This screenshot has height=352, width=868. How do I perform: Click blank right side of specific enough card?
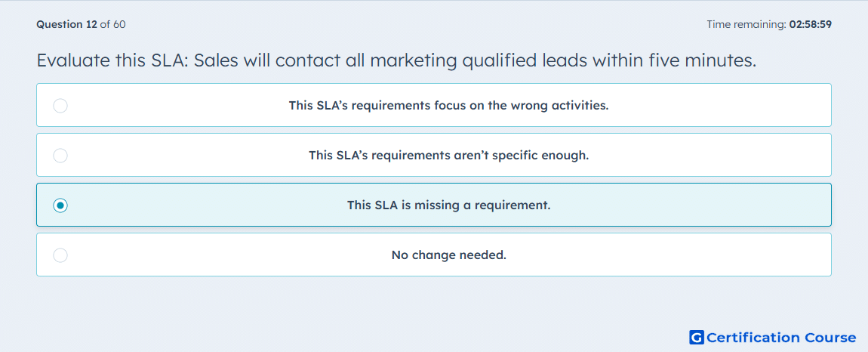click(x=709, y=155)
